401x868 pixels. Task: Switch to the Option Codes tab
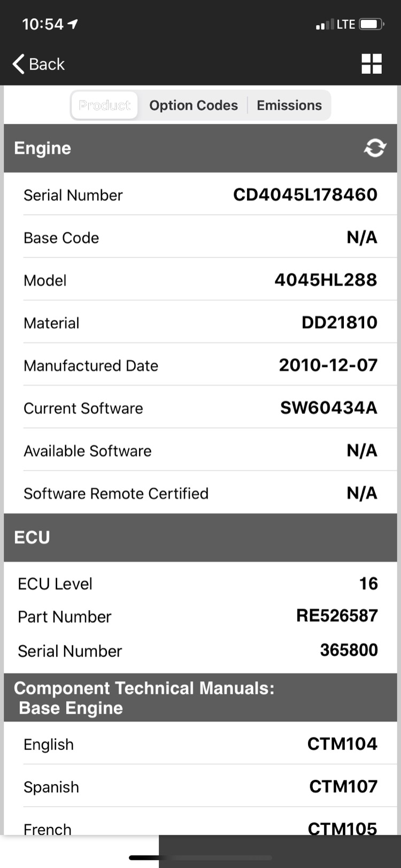(x=194, y=105)
